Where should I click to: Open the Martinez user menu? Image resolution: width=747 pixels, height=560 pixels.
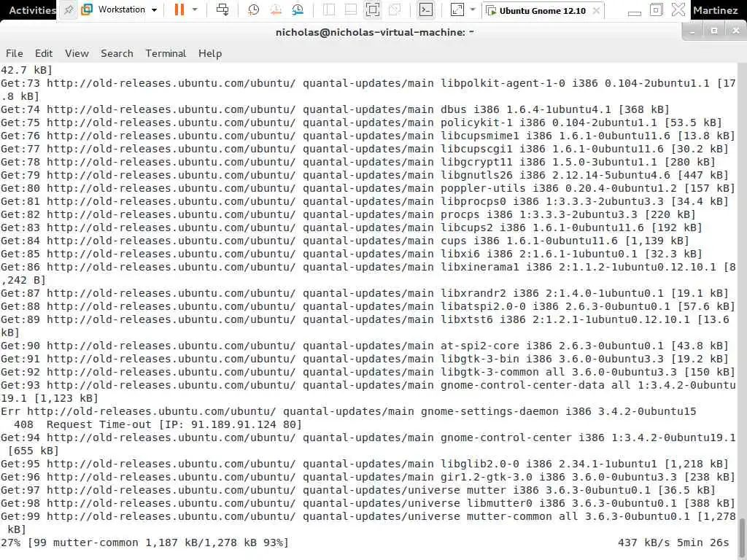click(x=715, y=10)
